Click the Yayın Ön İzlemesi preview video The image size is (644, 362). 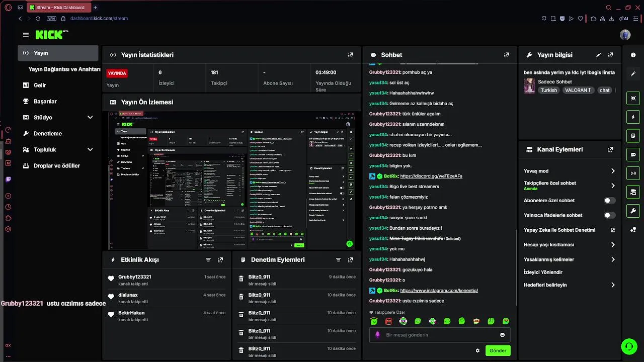coord(232,180)
